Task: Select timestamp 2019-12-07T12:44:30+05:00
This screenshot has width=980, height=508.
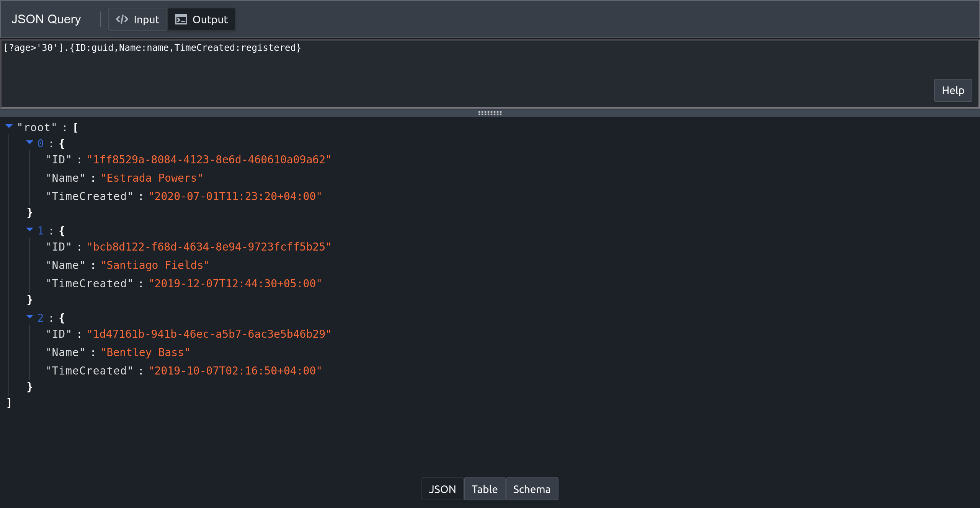Action: pos(235,283)
